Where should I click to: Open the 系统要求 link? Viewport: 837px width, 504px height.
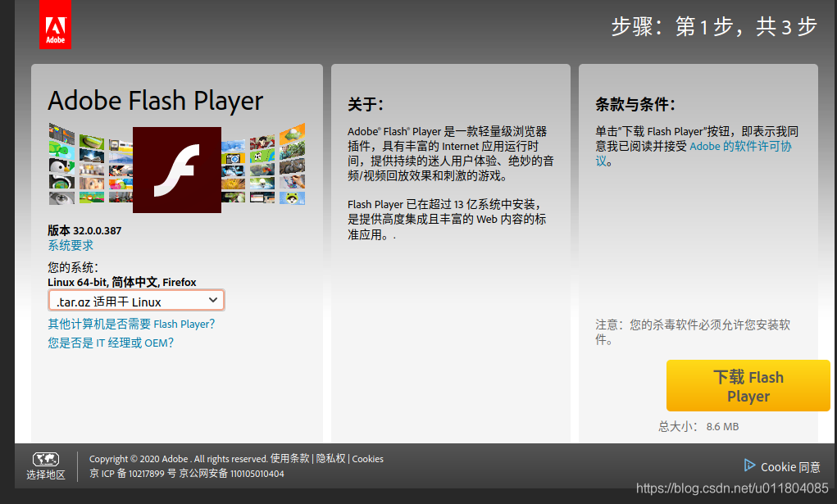coord(71,245)
